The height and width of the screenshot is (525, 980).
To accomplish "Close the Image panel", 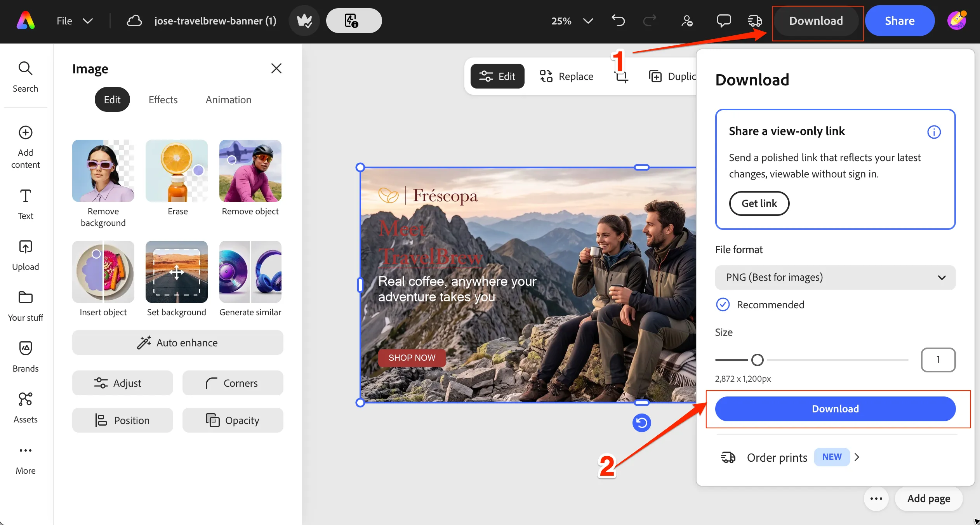I will point(276,68).
